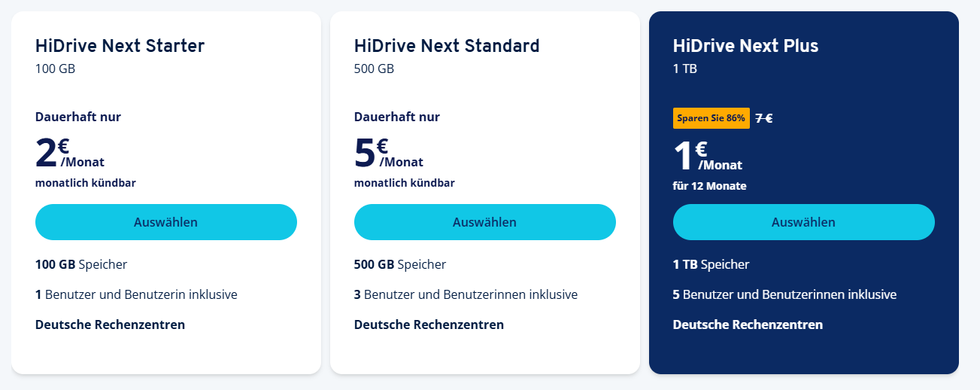Click the HiDrive Next Starter heading

pyautogui.click(x=120, y=46)
